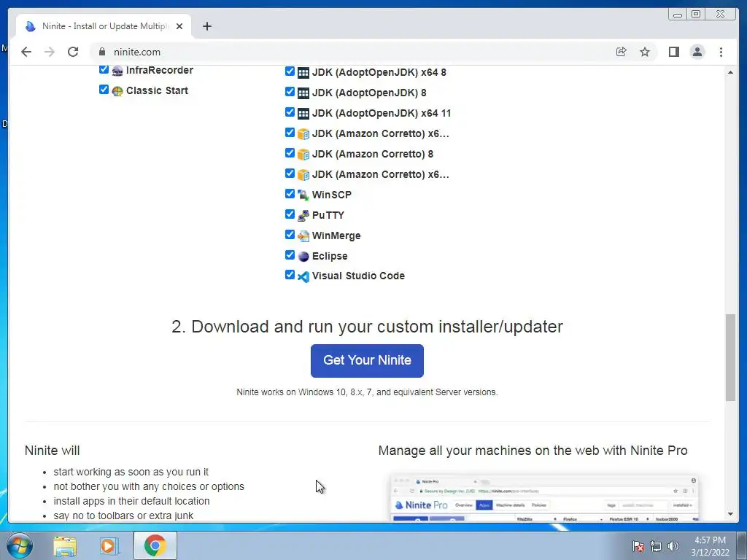The image size is (747, 560).
Task: Launch Windows Media Player from taskbar
Action: point(109,546)
